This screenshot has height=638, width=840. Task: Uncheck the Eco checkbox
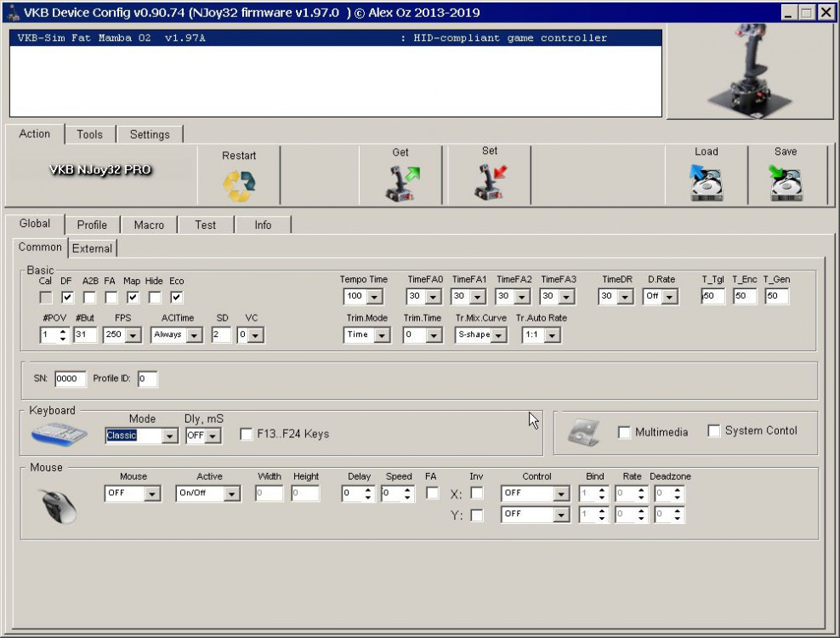(x=176, y=298)
